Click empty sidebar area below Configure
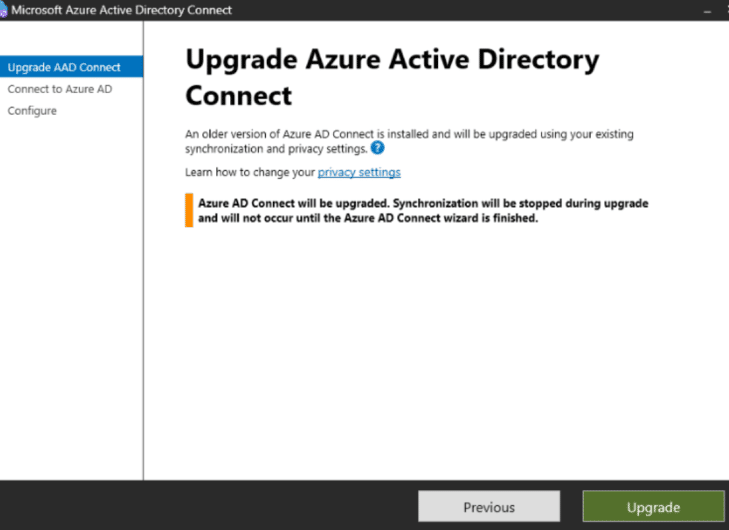This screenshot has width=729, height=530. pyautogui.click(x=71, y=298)
